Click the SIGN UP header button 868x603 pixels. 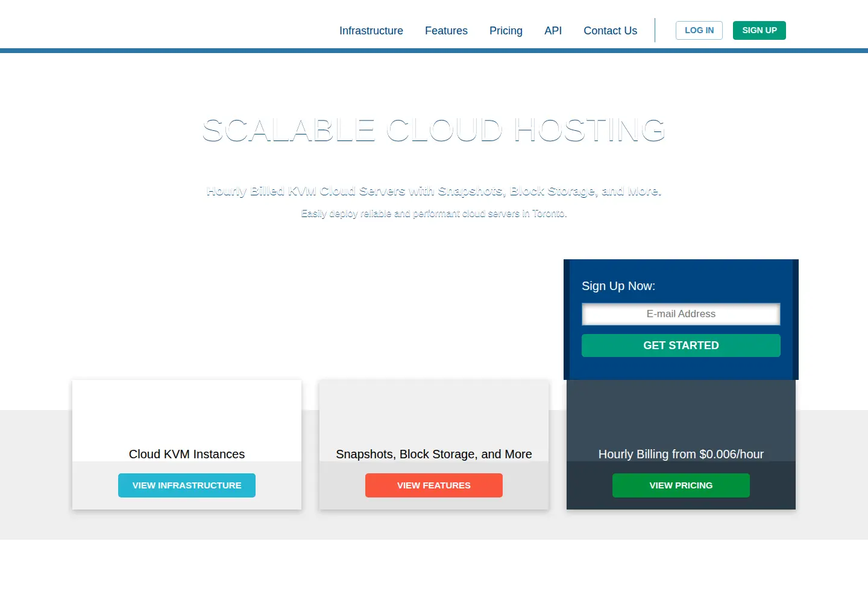pos(759,30)
